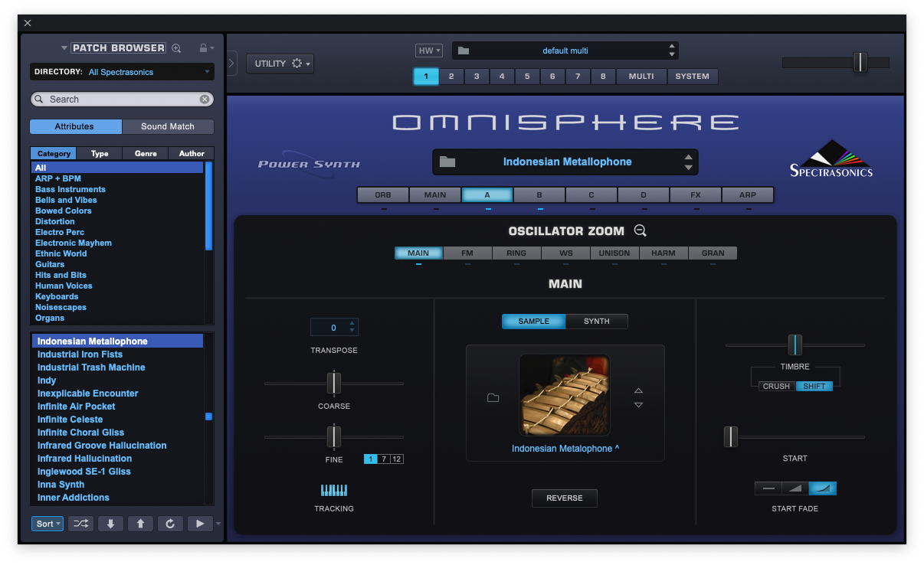
Task: Open the MULTI page
Action: pyautogui.click(x=641, y=77)
